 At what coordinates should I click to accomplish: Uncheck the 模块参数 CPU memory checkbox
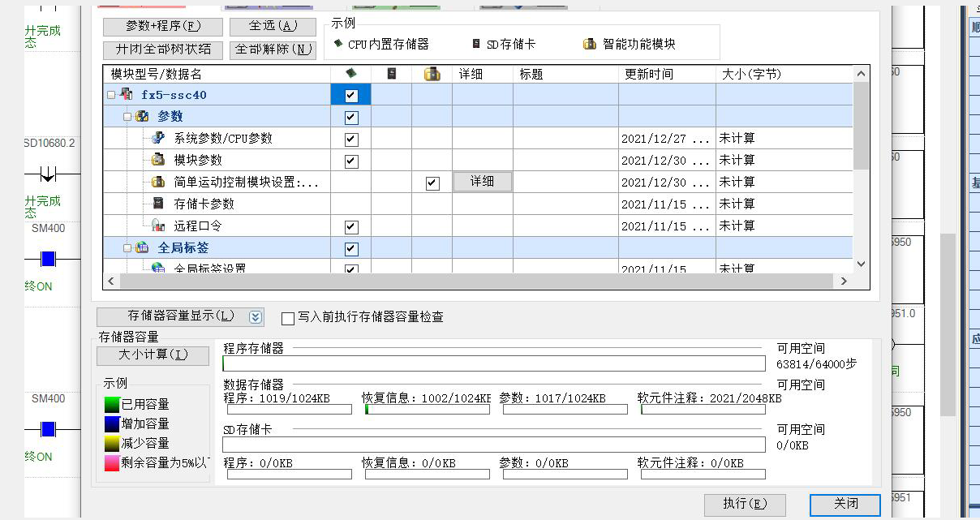[x=351, y=161]
